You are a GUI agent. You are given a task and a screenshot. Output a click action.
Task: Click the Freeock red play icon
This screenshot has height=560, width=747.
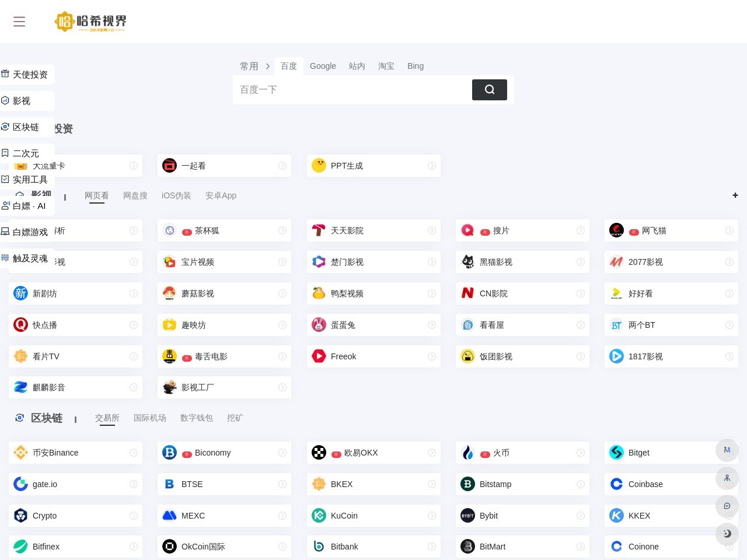[319, 356]
